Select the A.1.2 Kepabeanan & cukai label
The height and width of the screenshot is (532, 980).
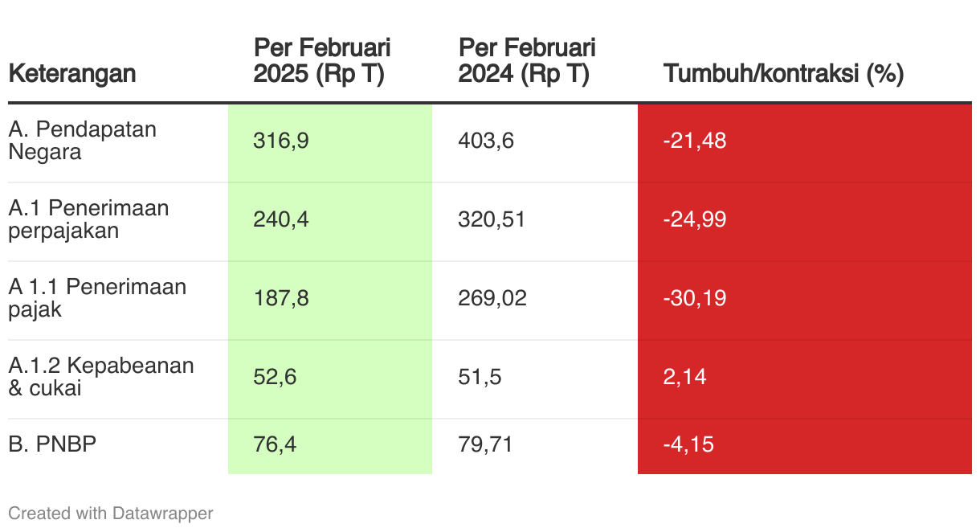pos(101,377)
